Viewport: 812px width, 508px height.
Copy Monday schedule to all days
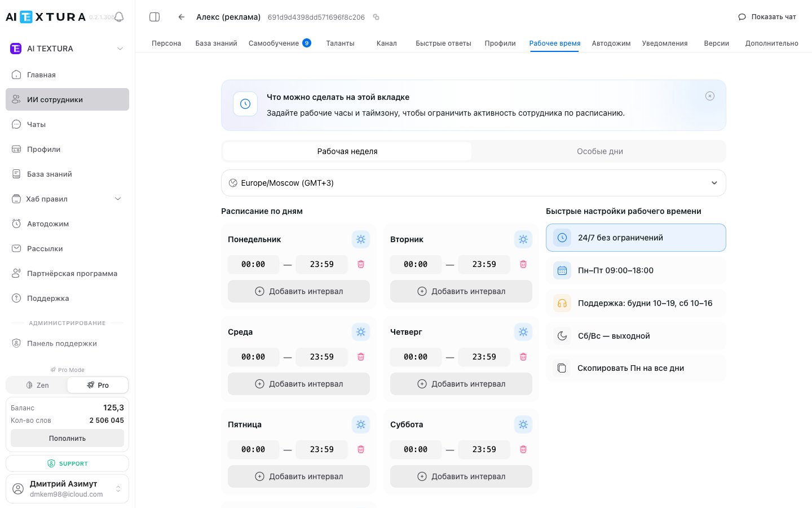tap(636, 368)
